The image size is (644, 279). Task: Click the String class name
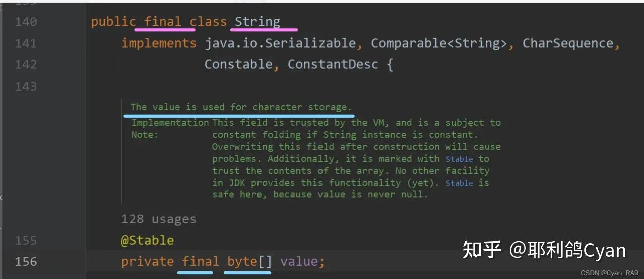tap(257, 22)
